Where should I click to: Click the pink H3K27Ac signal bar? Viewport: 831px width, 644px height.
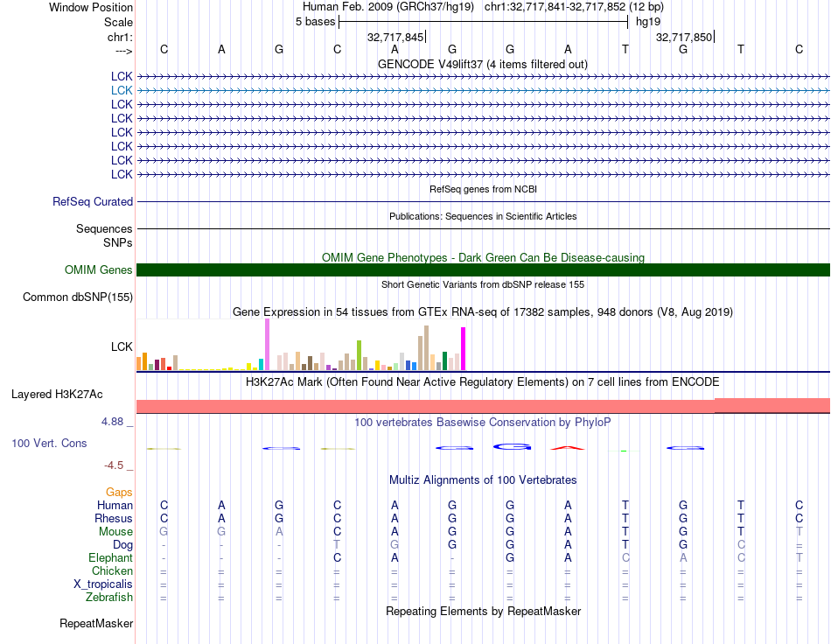click(x=483, y=406)
